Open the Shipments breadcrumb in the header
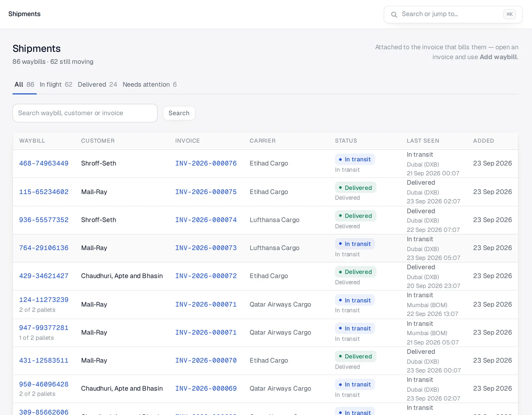 (24, 14)
